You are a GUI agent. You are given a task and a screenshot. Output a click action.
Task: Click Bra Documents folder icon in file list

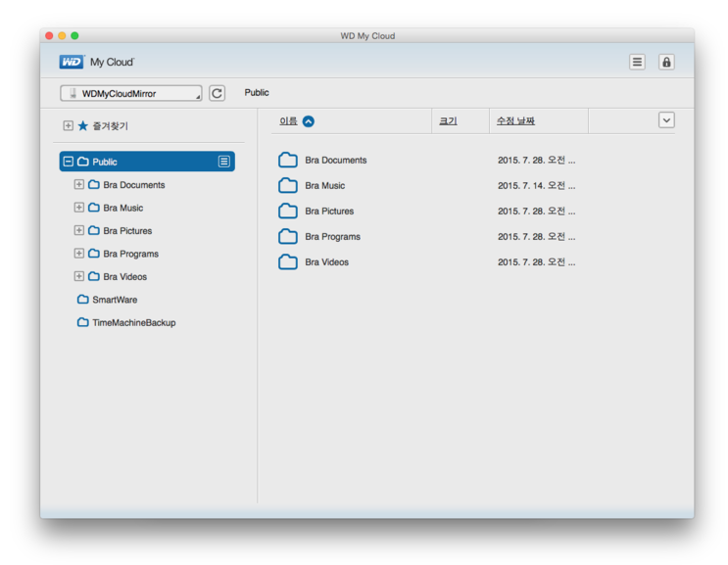(x=288, y=160)
